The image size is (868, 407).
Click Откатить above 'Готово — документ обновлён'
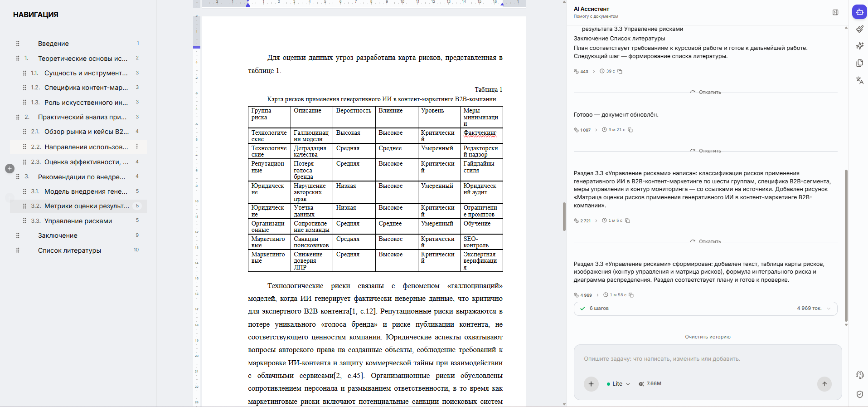(x=706, y=92)
